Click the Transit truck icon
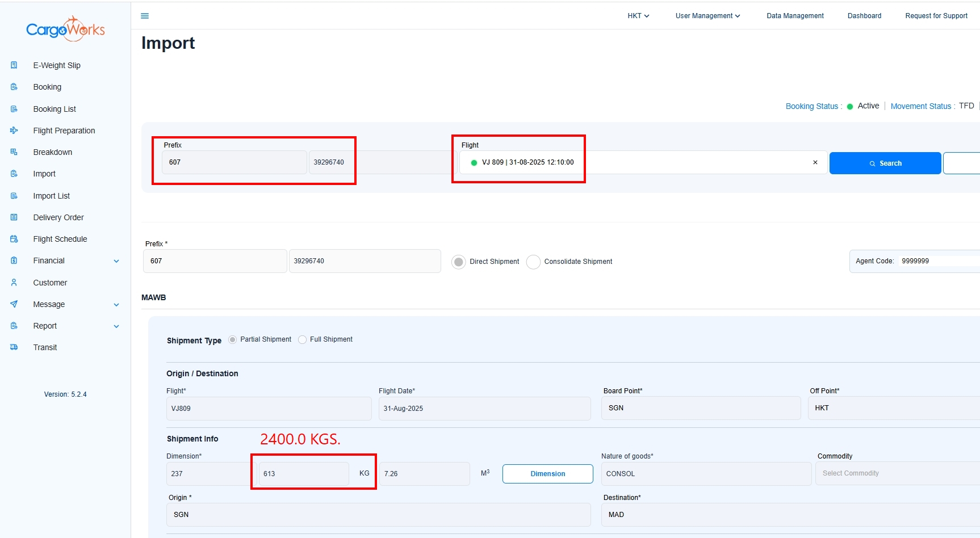Viewport: 980px width, 538px height. [x=14, y=347]
